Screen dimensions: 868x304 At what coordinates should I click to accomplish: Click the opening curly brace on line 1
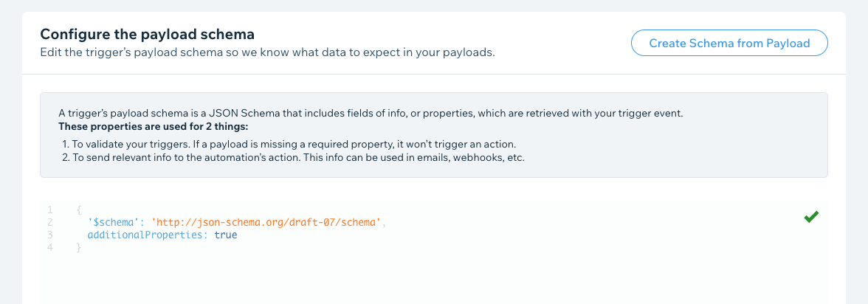(79, 210)
